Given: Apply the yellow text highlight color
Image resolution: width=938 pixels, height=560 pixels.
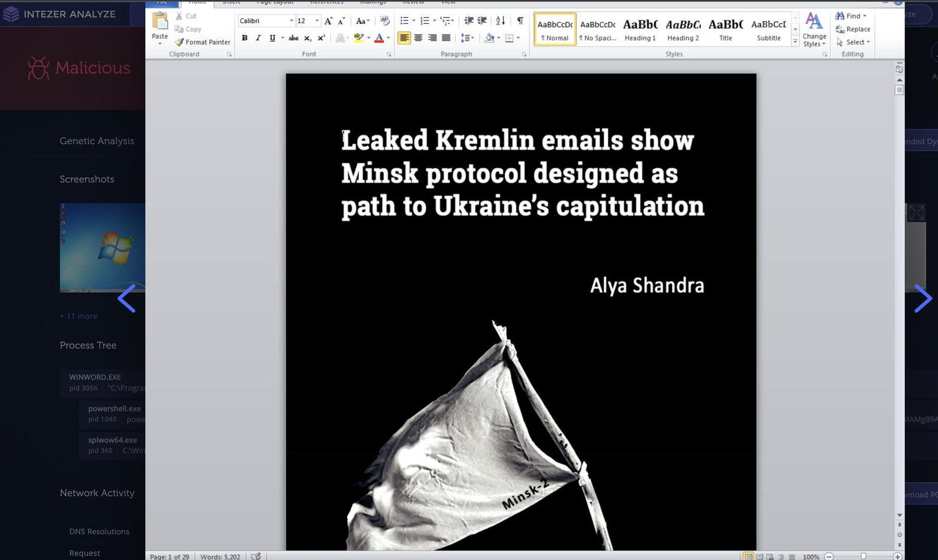Looking at the screenshot, I should pos(359,38).
